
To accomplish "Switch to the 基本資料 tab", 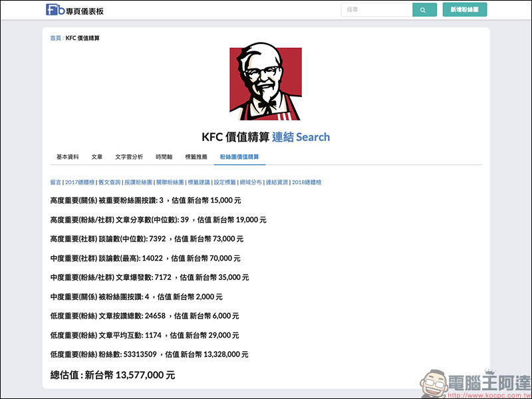I will pos(68,157).
